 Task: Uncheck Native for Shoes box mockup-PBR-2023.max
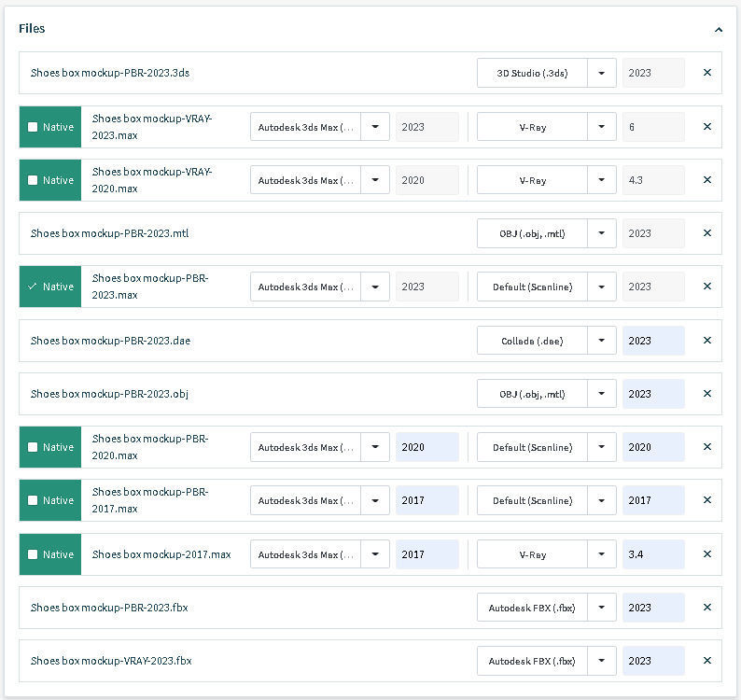pos(34,287)
